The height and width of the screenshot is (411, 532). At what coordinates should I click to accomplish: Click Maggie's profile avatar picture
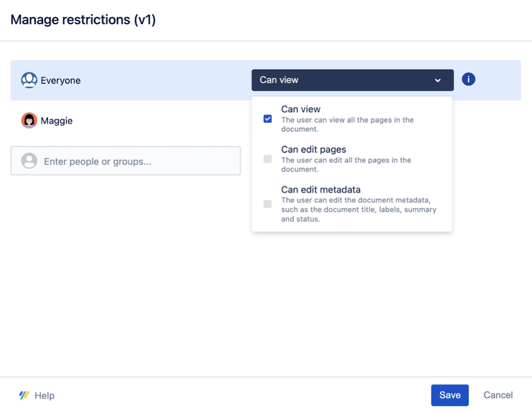29,120
